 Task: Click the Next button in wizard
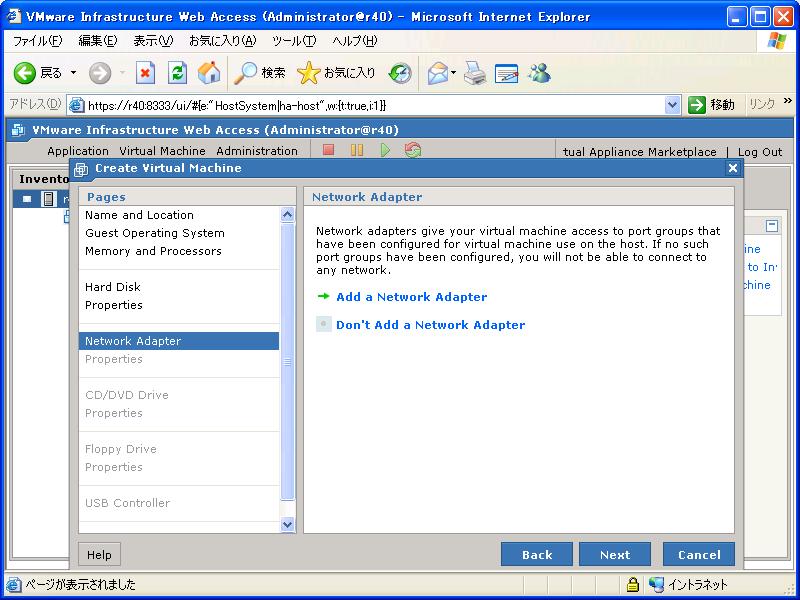615,555
